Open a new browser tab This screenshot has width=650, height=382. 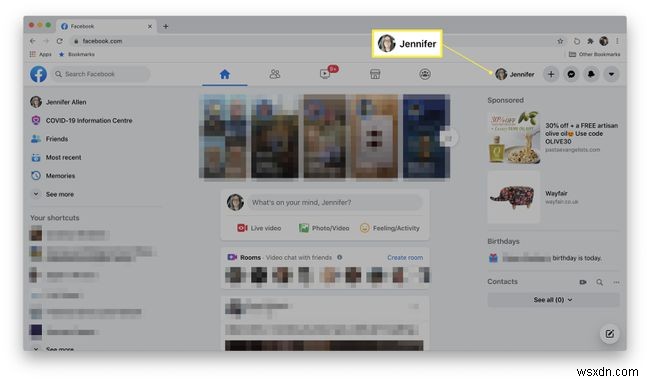[x=165, y=26]
